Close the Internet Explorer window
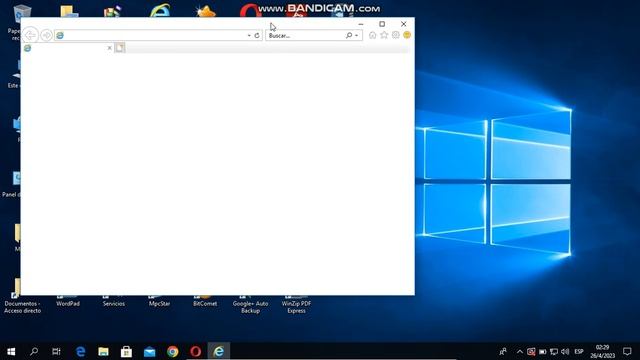Viewport: 640px width, 360px height. tap(404, 24)
